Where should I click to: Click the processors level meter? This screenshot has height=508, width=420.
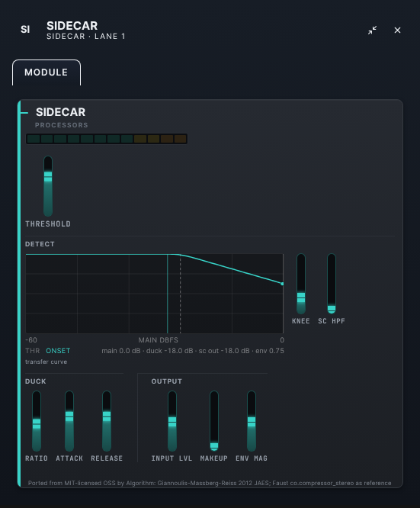[x=107, y=139]
